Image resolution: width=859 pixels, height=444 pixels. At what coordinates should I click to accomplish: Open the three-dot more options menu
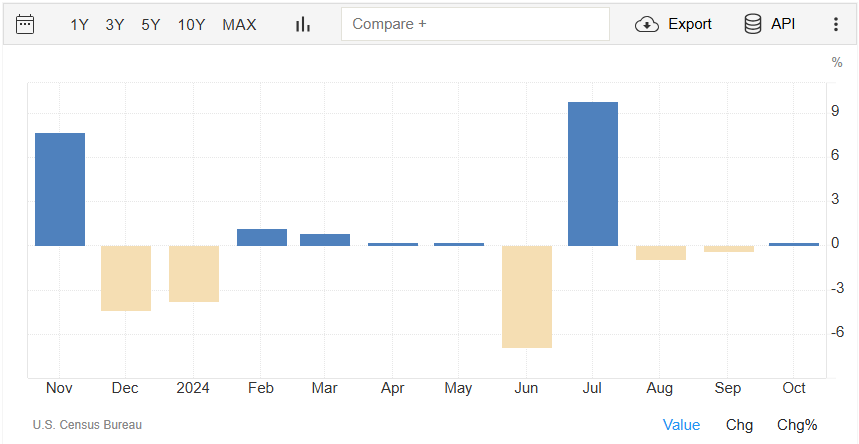(x=836, y=24)
